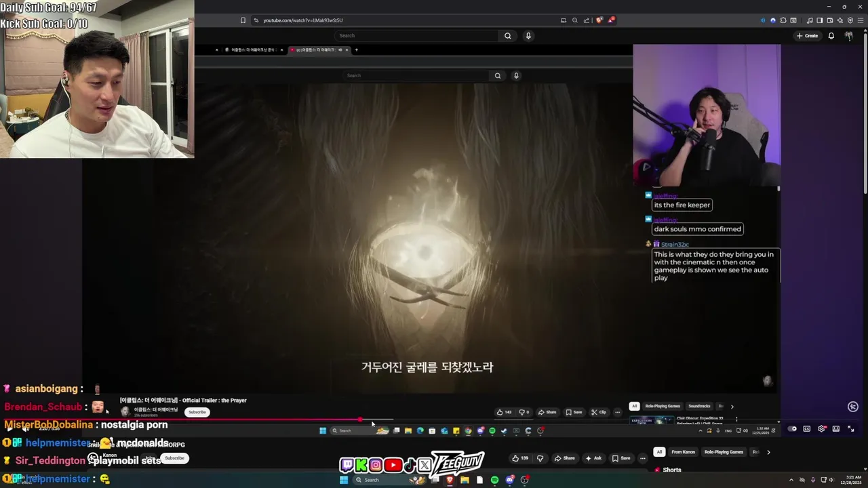Click the zoom magnifier in address bar

pyautogui.click(x=575, y=20)
